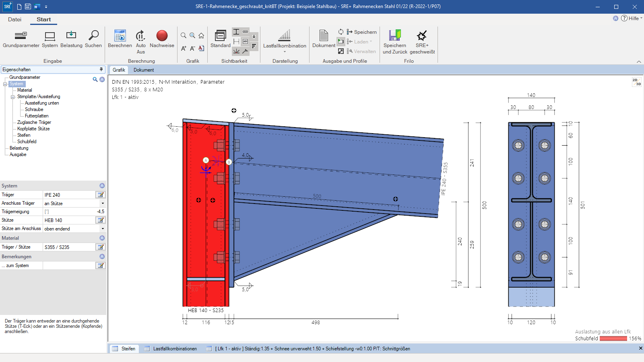Open the Datei menu tab
Screen dimensions: 644x362
point(14,19)
